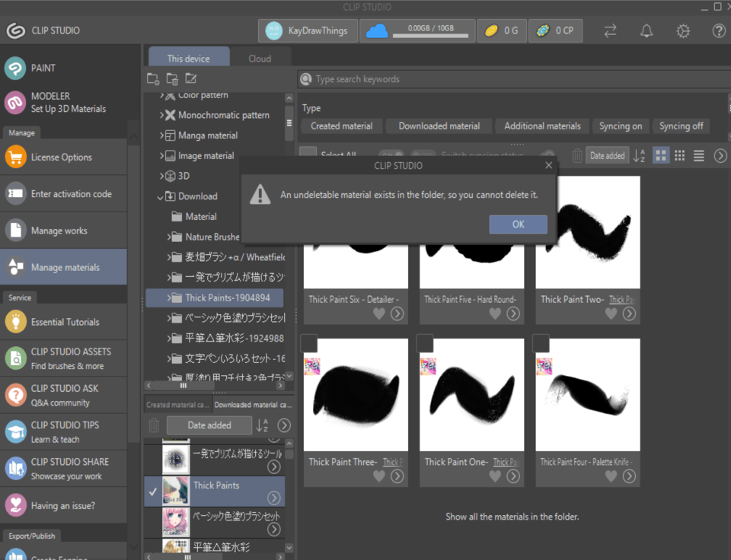Open CLIP STUDIO ASK Q&A community

(x=63, y=396)
